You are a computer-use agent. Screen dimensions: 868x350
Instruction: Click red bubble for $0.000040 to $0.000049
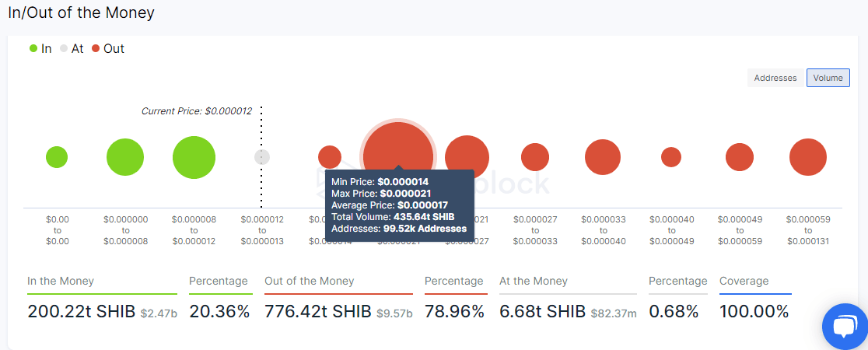[671, 157]
